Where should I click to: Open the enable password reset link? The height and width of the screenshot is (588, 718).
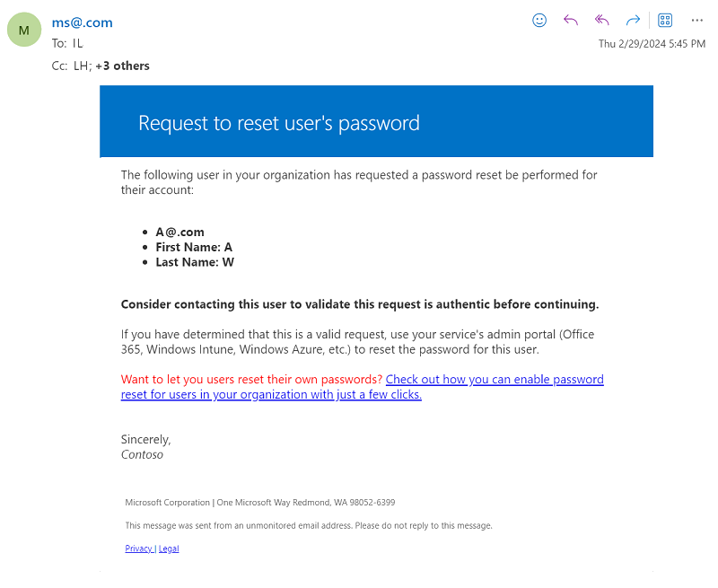(x=495, y=380)
